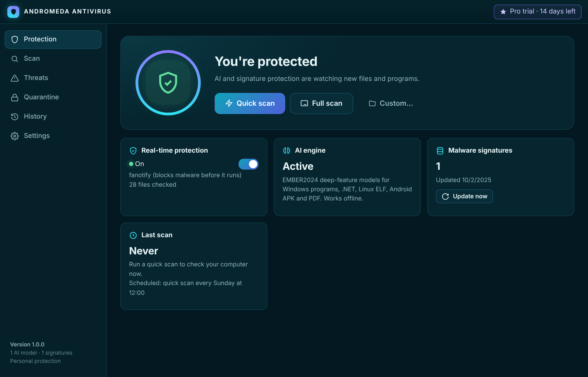Viewport: 588px width, 377px height.
Task: Turn off the Real-time protection switch
Action: tap(248, 164)
